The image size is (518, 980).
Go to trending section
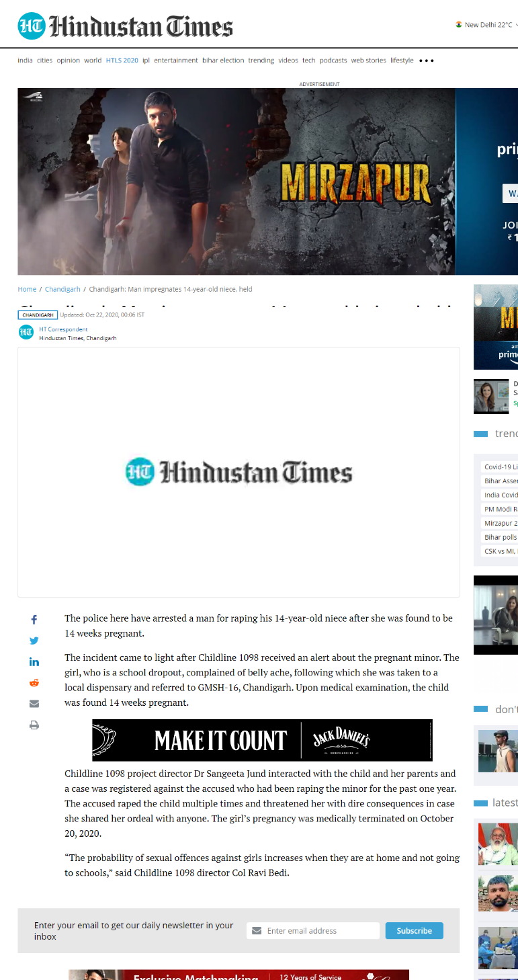pyautogui.click(x=261, y=60)
